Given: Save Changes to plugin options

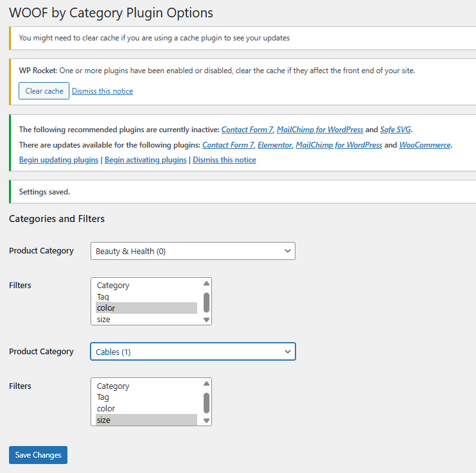Looking at the screenshot, I should pyautogui.click(x=38, y=455).
